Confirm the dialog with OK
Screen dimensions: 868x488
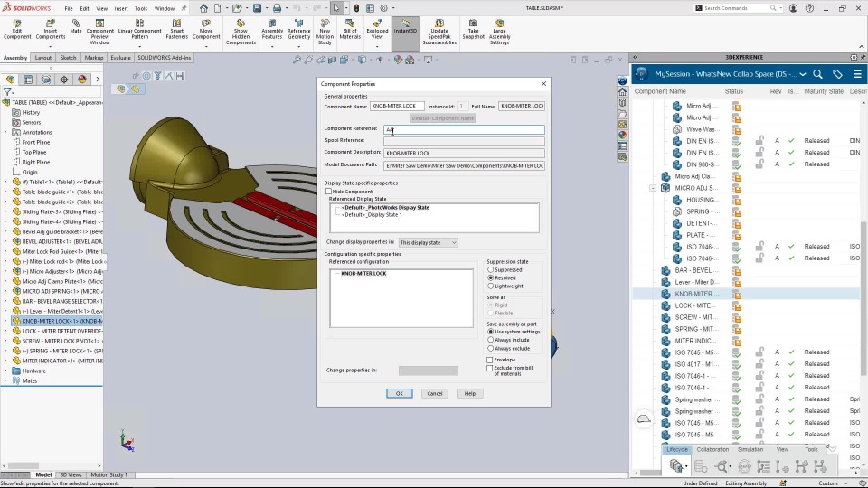pyautogui.click(x=399, y=393)
